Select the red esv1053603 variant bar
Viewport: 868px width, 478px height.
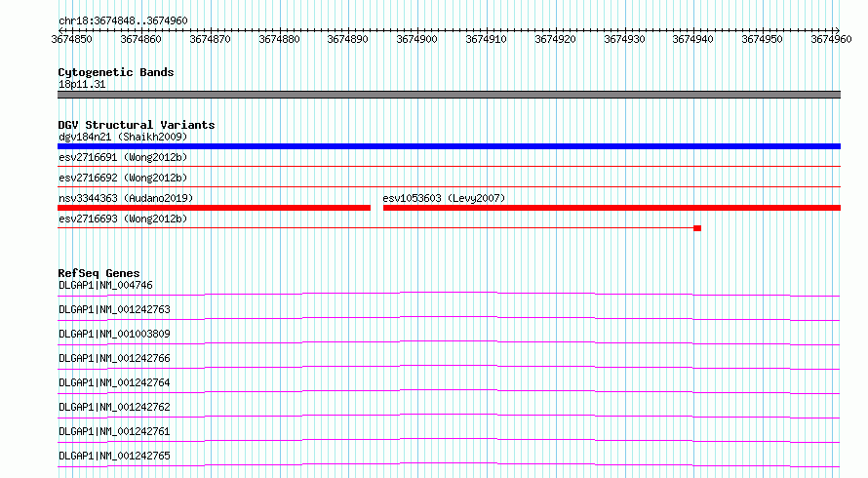[612, 208]
